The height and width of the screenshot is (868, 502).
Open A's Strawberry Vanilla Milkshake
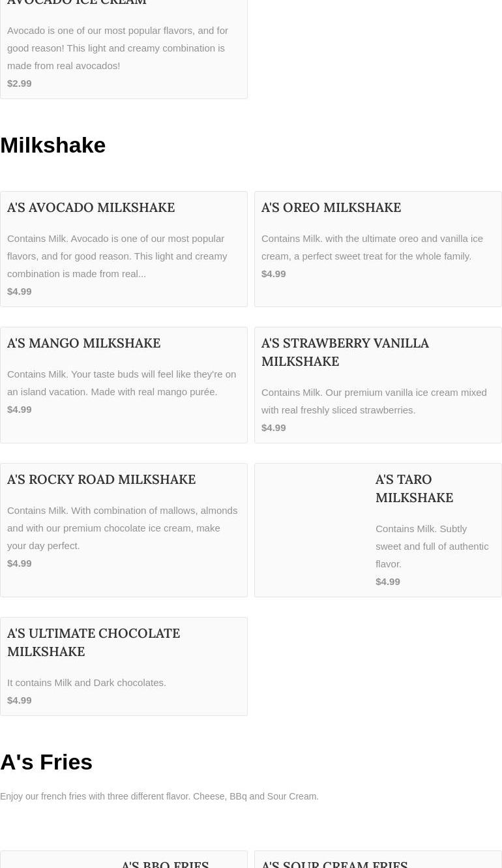(x=345, y=352)
